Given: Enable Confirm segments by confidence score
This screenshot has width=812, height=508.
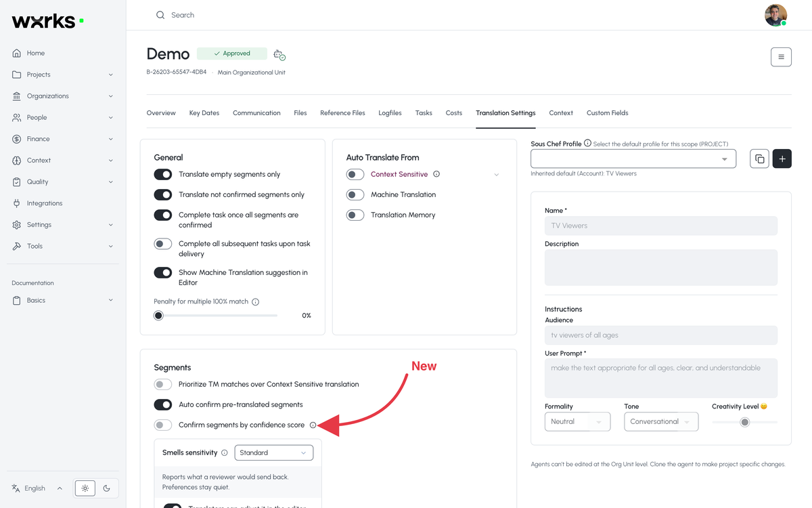Looking at the screenshot, I should [x=163, y=425].
